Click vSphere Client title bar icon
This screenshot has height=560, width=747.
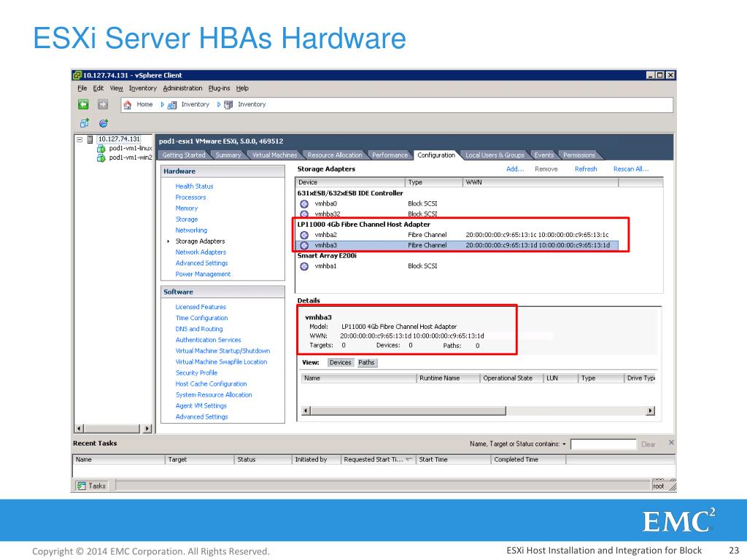coord(77,75)
